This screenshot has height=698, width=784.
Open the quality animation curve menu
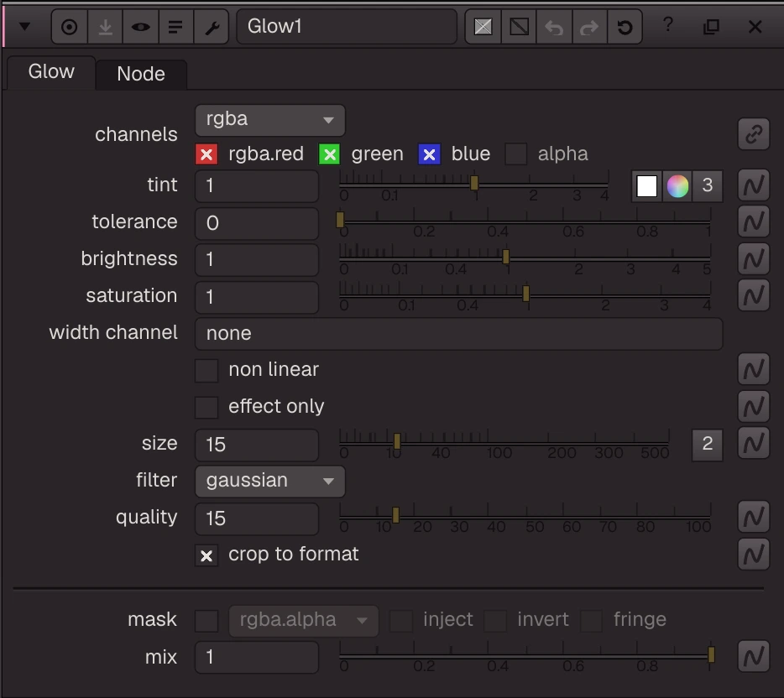pyautogui.click(x=754, y=517)
